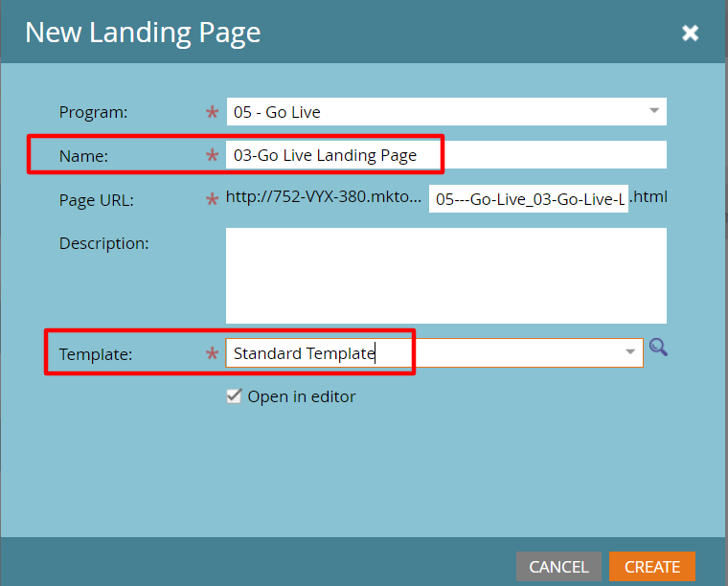This screenshot has height=586, width=728.
Task: Click into the Name input field
Action: point(446,155)
